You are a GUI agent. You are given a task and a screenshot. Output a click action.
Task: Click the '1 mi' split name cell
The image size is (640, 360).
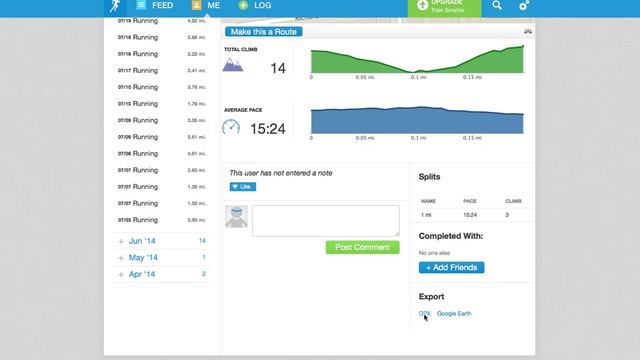coord(426,215)
